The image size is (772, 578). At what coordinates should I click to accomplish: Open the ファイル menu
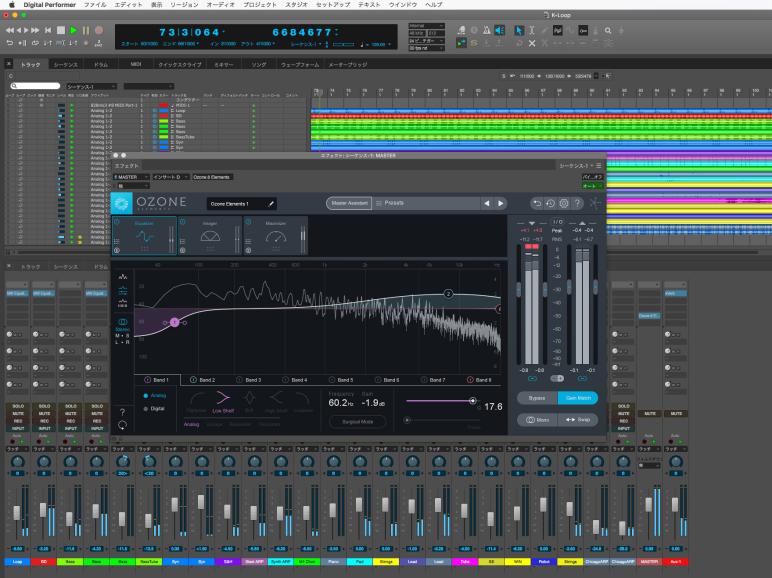click(95, 4)
